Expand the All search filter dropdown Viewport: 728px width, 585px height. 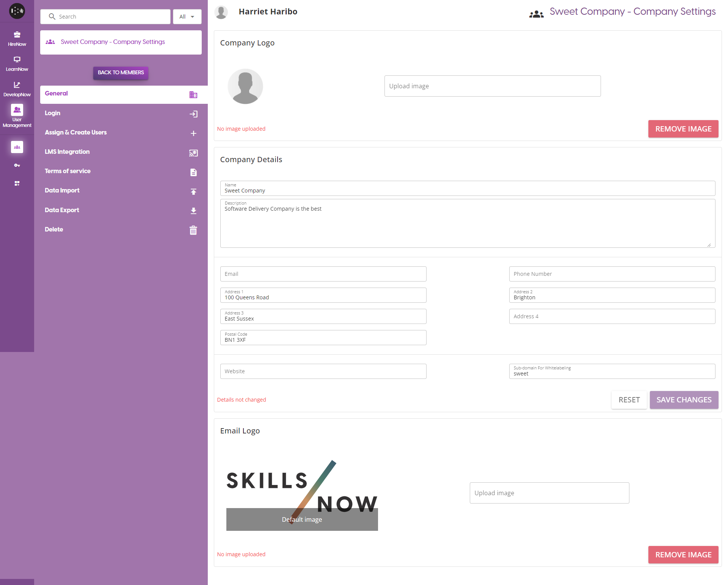[187, 17]
